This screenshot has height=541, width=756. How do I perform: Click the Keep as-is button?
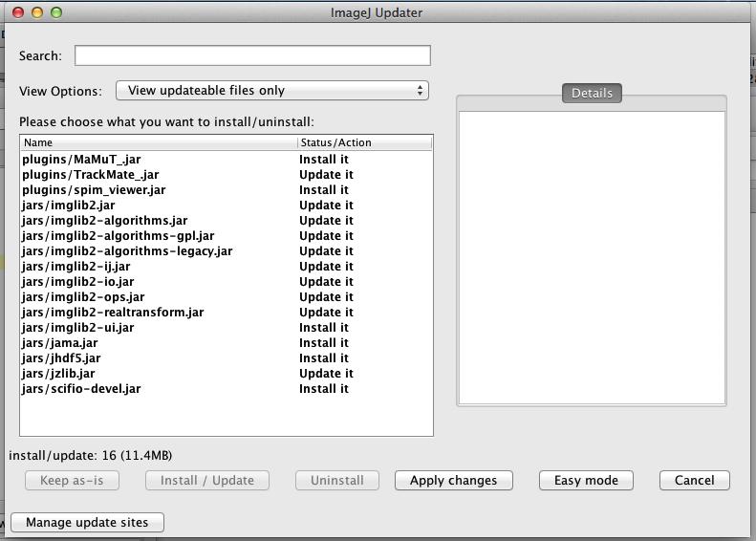click(72, 480)
